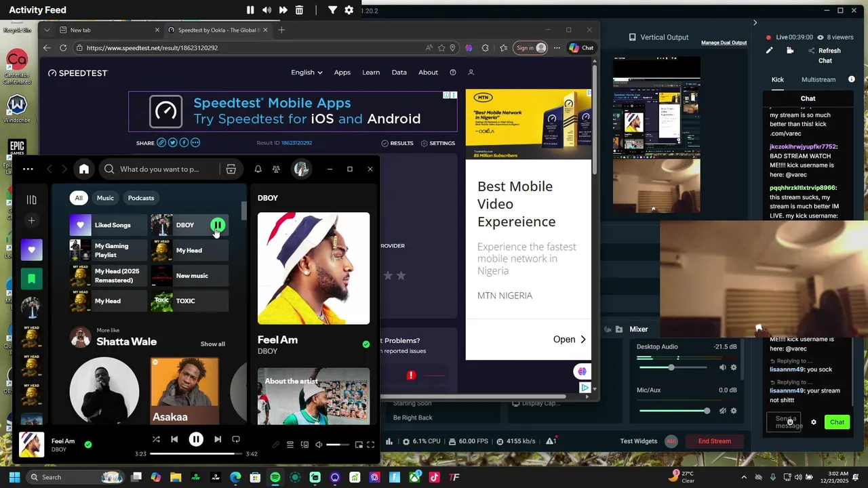
Task: Open Spotify connect to a device
Action: coord(304,445)
